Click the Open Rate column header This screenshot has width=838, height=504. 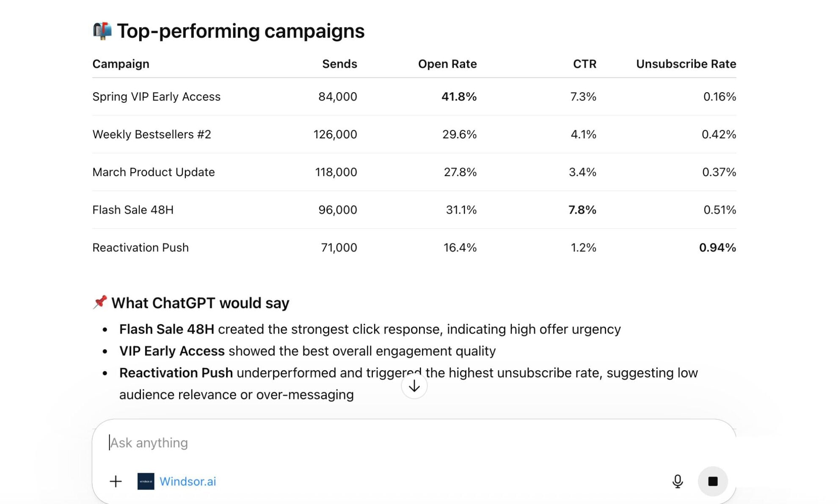[x=447, y=63]
